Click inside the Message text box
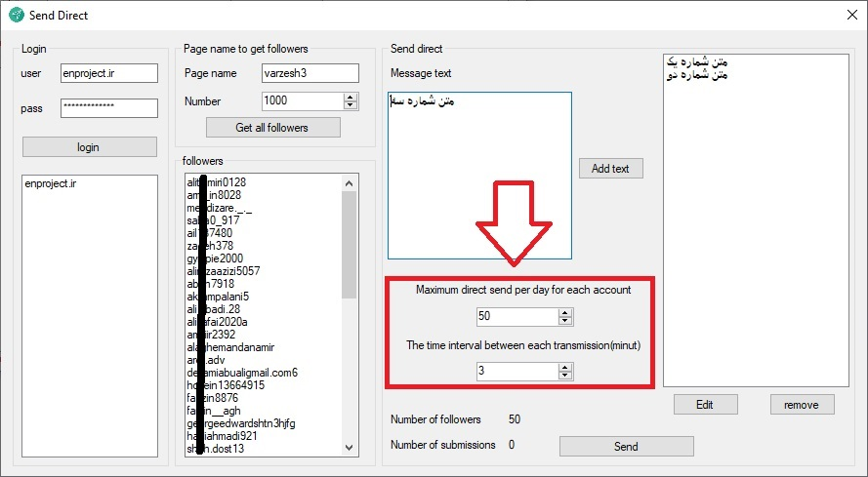This screenshot has height=477, width=868. coord(478,176)
